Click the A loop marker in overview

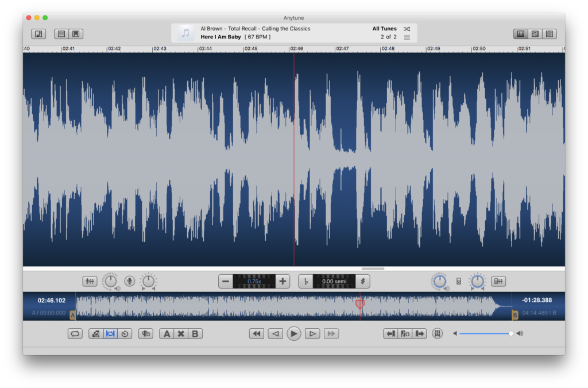point(73,315)
